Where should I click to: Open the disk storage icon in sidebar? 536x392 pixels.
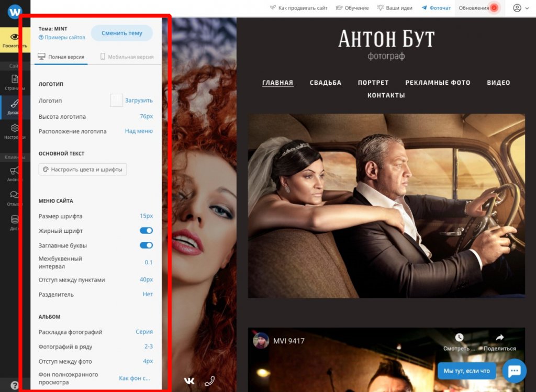(15, 219)
